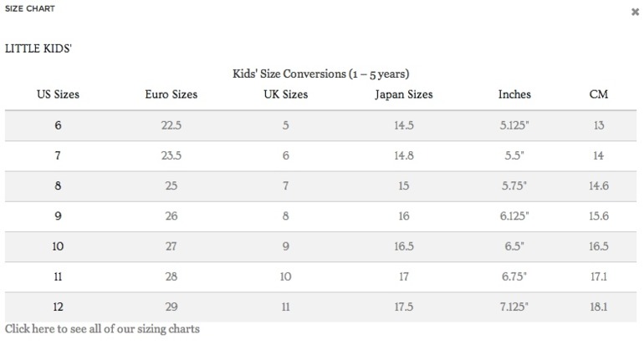Click the Size Chart title text
This screenshot has width=644, height=345.
pyautogui.click(x=30, y=8)
